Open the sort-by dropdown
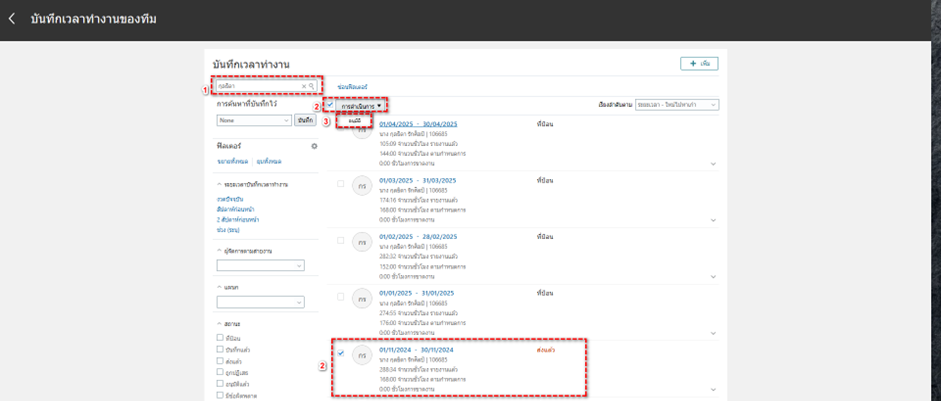The image size is (941, 401). click(684, 105)
